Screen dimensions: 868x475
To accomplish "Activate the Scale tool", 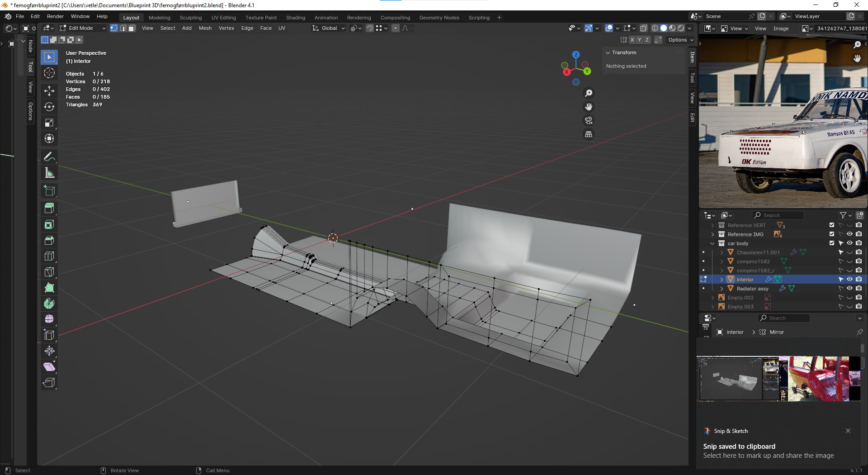I will (x=49, y=123).
